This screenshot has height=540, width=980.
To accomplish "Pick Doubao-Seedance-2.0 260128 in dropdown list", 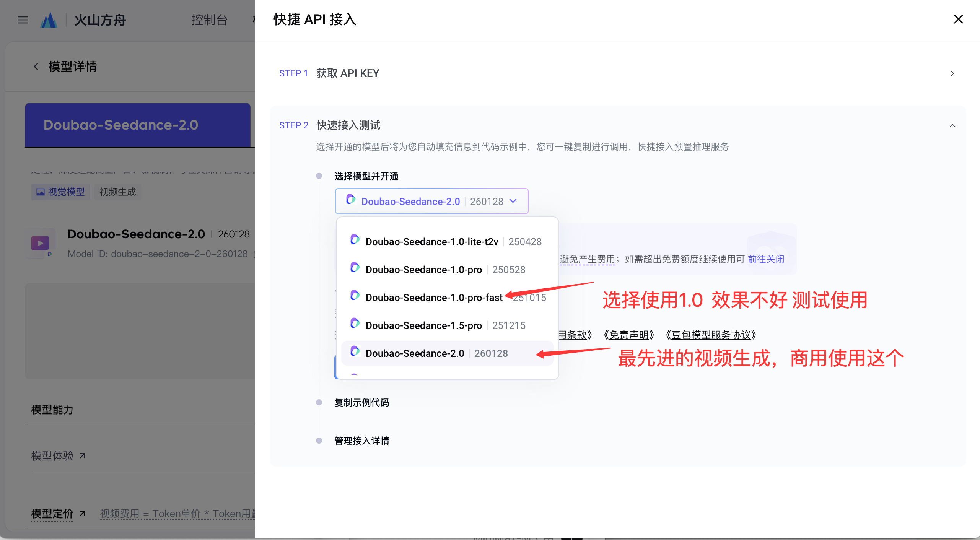I will (447, 353).
